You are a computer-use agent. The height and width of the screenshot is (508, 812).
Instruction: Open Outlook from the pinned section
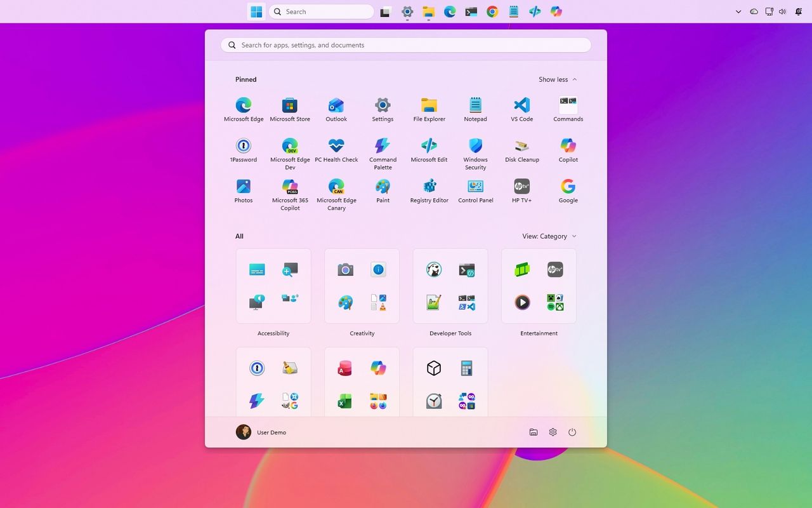[x=336, y=109]
